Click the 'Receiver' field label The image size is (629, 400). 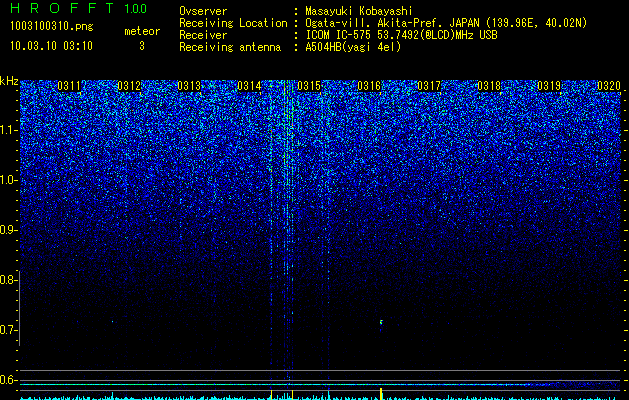coord(203,35)
